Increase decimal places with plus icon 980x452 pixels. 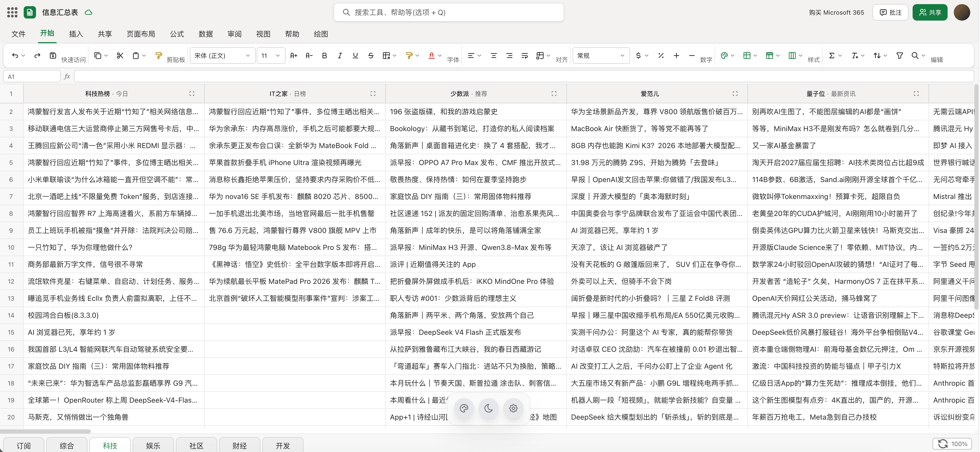click(x=676, y=56)
